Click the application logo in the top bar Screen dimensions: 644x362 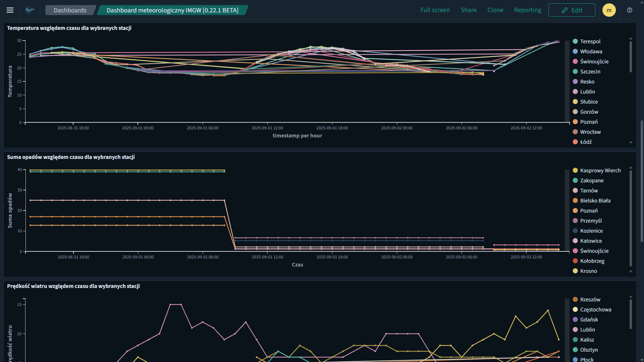click(x=30, y=10)
